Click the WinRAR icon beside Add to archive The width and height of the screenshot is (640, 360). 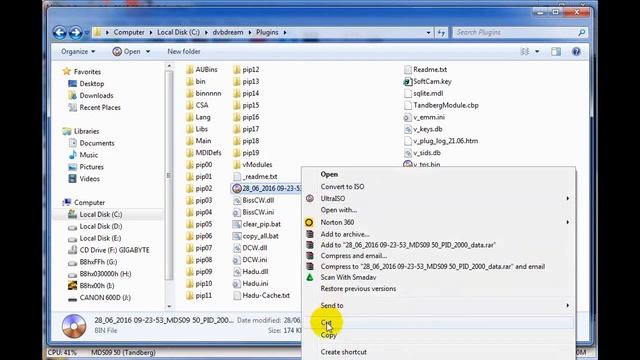point(310,234)
